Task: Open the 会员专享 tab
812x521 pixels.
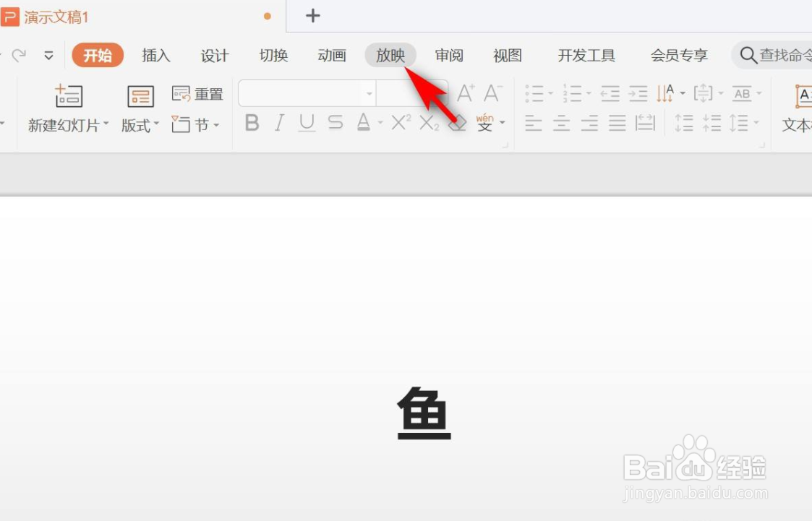Action: [x=679, y=56]
